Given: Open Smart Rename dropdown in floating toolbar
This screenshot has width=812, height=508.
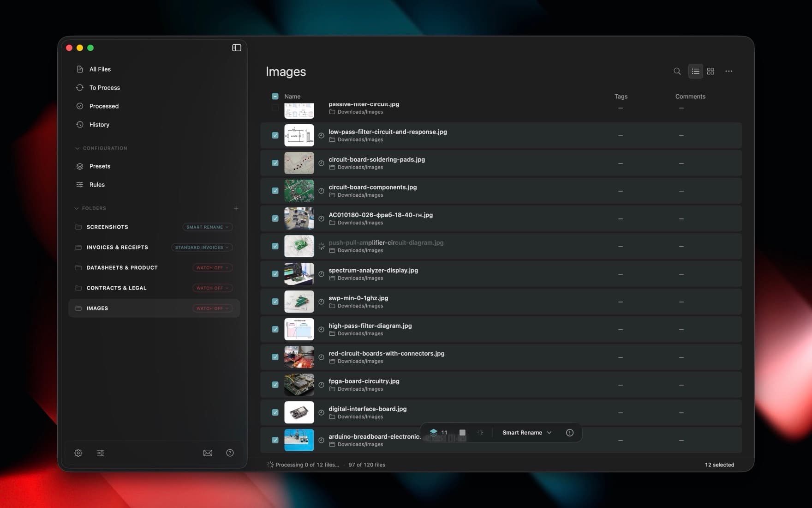Looking at the screenshot, I should [526, 433].
